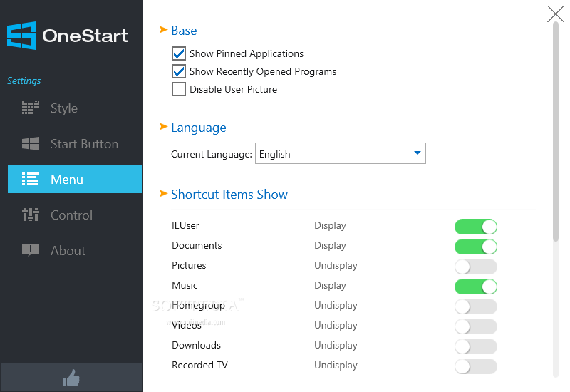Click the Display status for IEUser
Image resolution: width=570 pixels, height=392 pixels.
(x=330, y=226)
